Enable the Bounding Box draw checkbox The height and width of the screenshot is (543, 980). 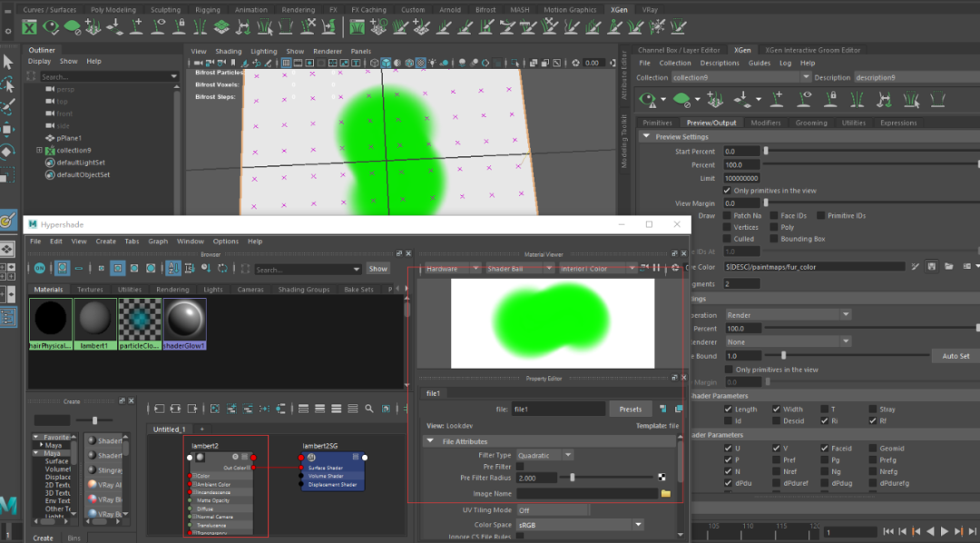pyautogui.click(x=774, y=238)
